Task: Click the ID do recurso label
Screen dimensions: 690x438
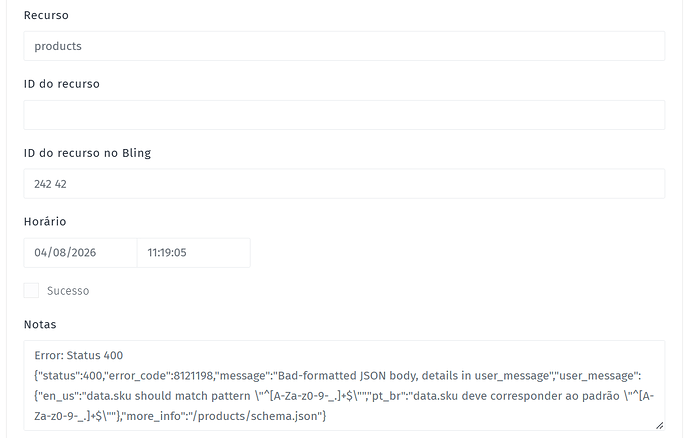Action: tap(62, 84)
